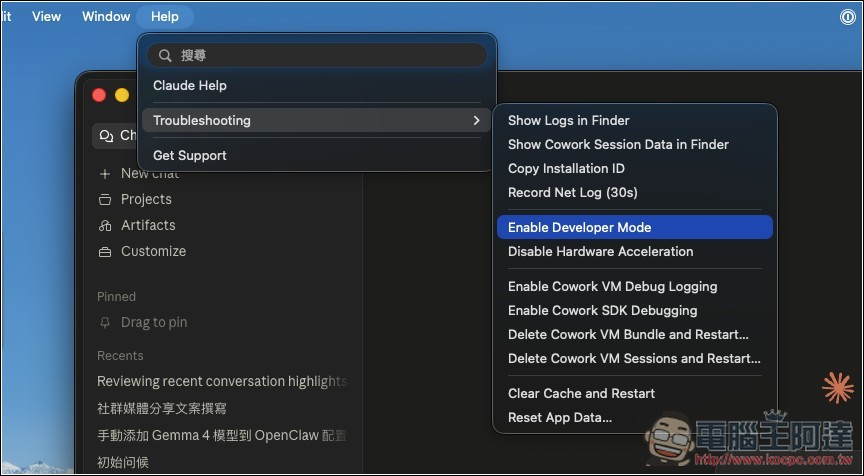Start Record Net Log (30s)
Image resolution: width=864 pixels, height=476 pixels.
coord(573,192)
